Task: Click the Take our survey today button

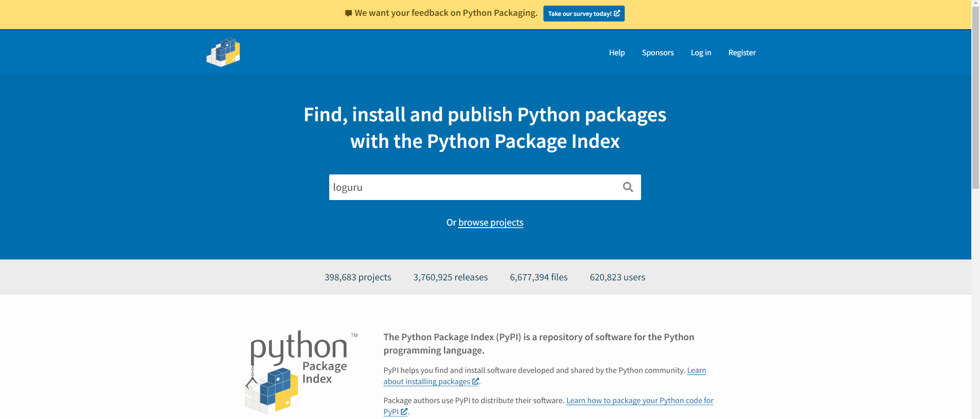Action: click(x=584, y=13)
